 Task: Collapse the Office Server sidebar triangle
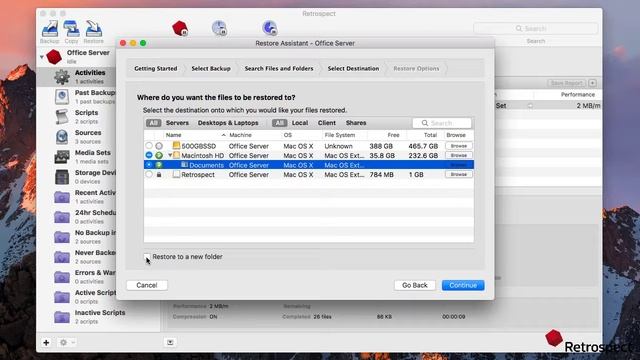[42, 57]
